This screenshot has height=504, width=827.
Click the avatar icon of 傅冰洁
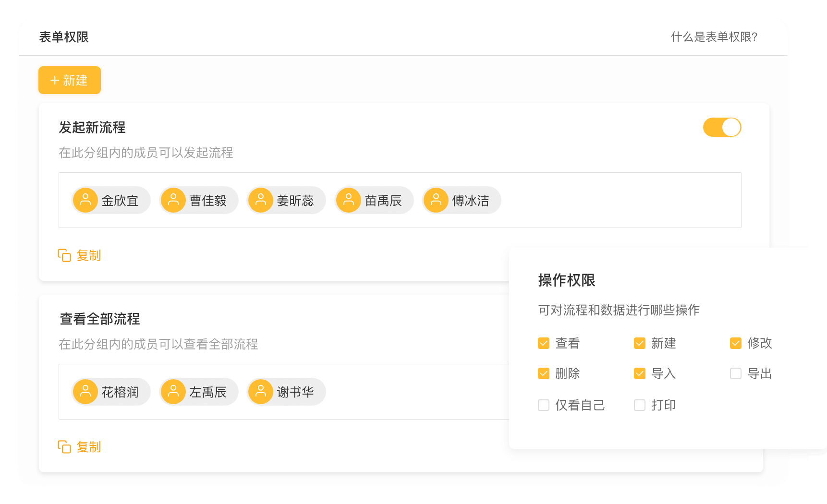coord(436,200)
